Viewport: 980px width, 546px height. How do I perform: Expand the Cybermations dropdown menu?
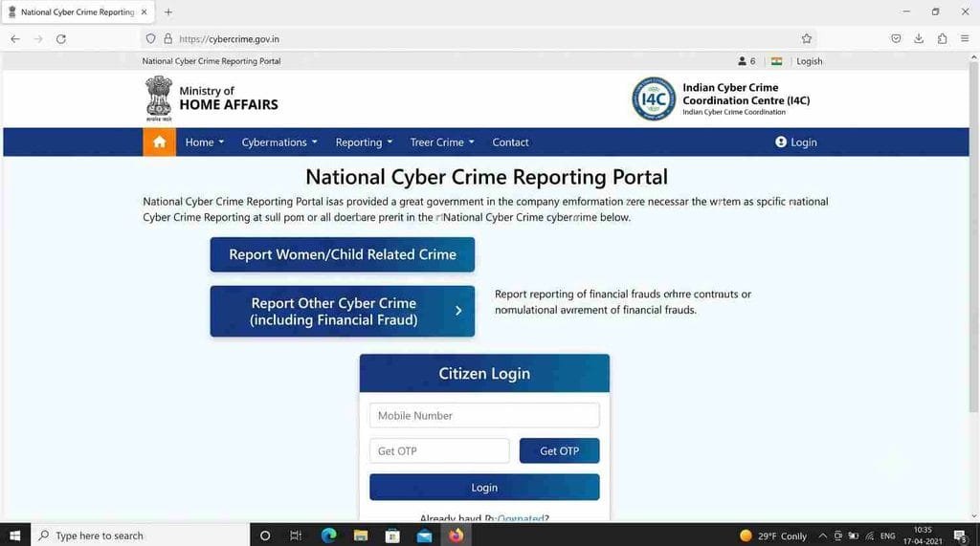click(x=279, y=142)
